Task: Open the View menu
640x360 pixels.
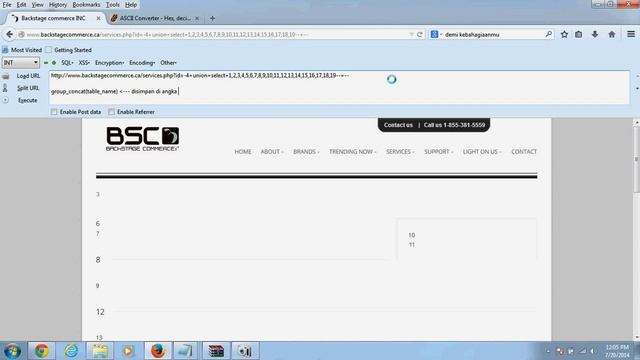Action: tap(38, 5)
